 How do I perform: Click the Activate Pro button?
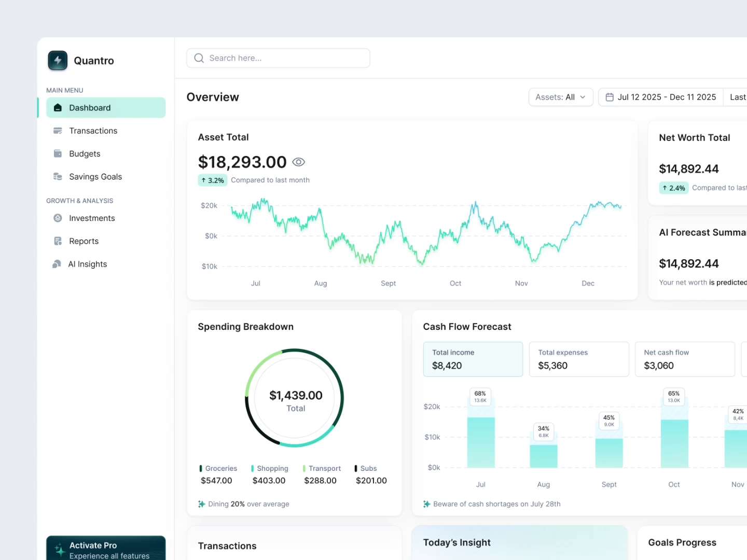pos(105,549)
